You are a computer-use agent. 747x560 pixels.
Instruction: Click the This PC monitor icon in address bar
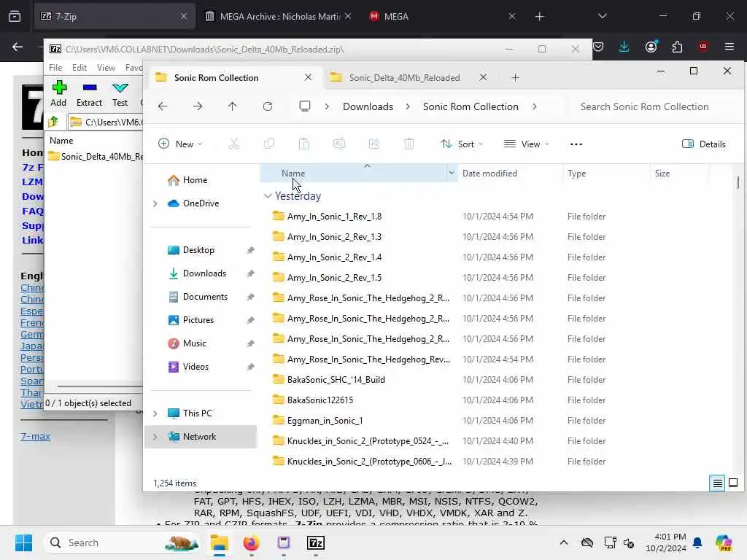coord(305,106)
